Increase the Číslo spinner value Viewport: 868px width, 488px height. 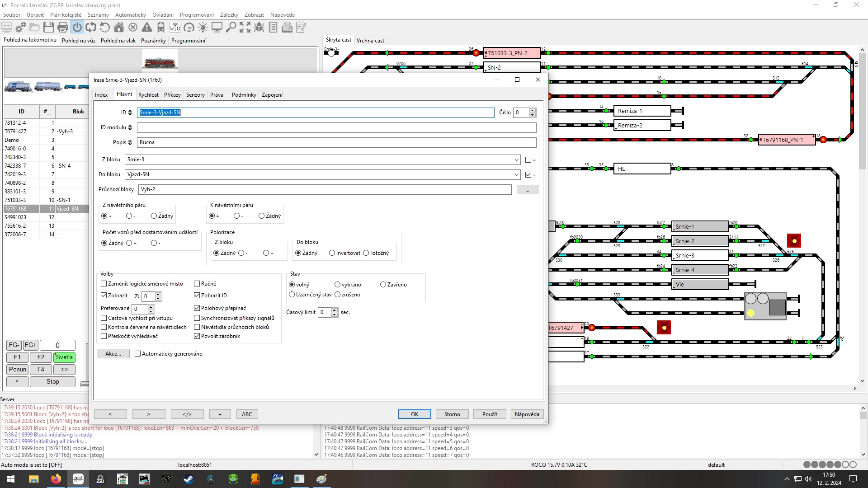[533, 110]
